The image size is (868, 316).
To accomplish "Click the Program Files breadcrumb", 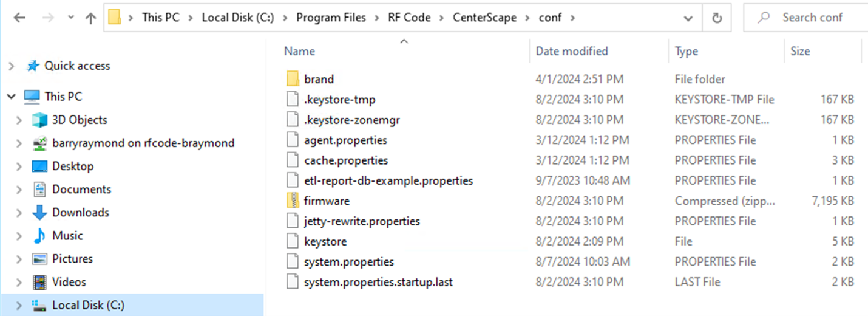I will pos(331,18).
